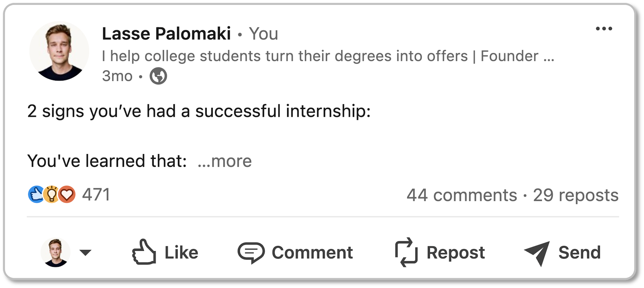
Task: Click the "2 signs you've had a successful internship" text
Action: click(199, 111)
